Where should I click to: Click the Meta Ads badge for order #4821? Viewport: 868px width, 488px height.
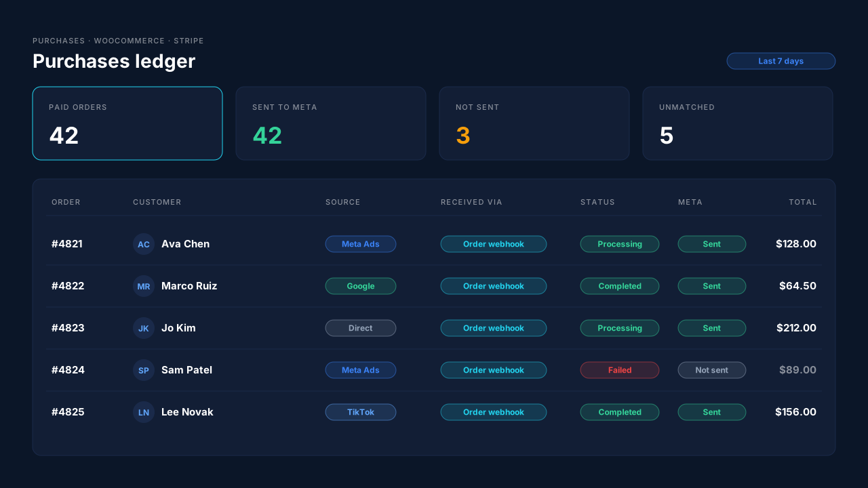click(361, 244)
